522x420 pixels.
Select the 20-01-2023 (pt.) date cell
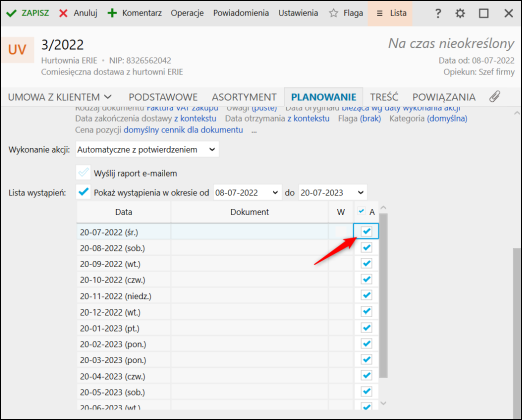(x=124, y=328)
